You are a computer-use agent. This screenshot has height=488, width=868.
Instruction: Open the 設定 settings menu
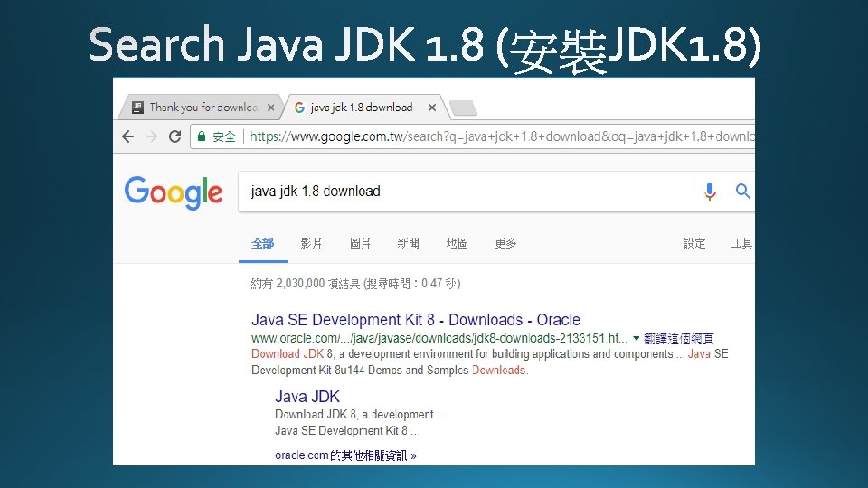[694, 243]
